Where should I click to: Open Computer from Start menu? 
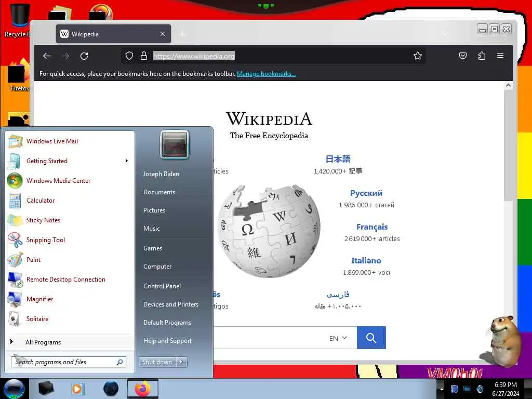[157, 267]
